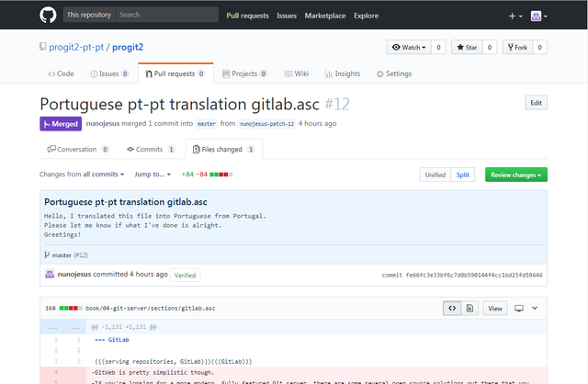This screenshot has width=588, height=384.
Task: Open the progit2-pt-pt organization link
Action: (76, 47)
